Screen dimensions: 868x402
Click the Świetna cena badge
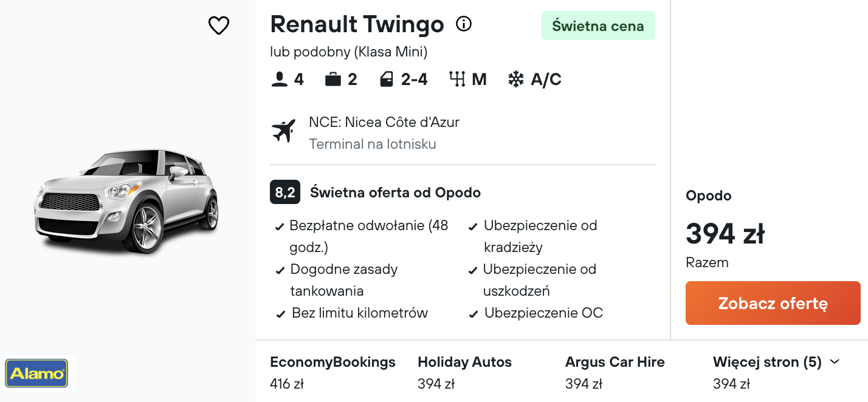(598, 26)
